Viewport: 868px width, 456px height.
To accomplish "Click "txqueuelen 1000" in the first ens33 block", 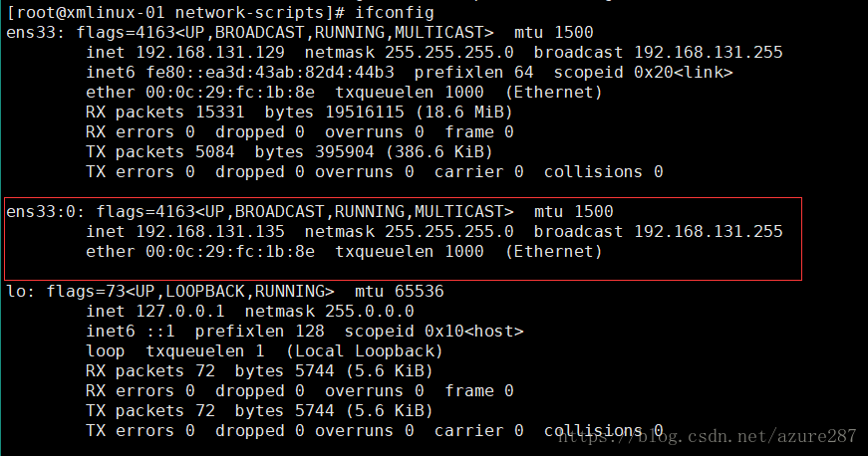I will click(x=410, y=92).
